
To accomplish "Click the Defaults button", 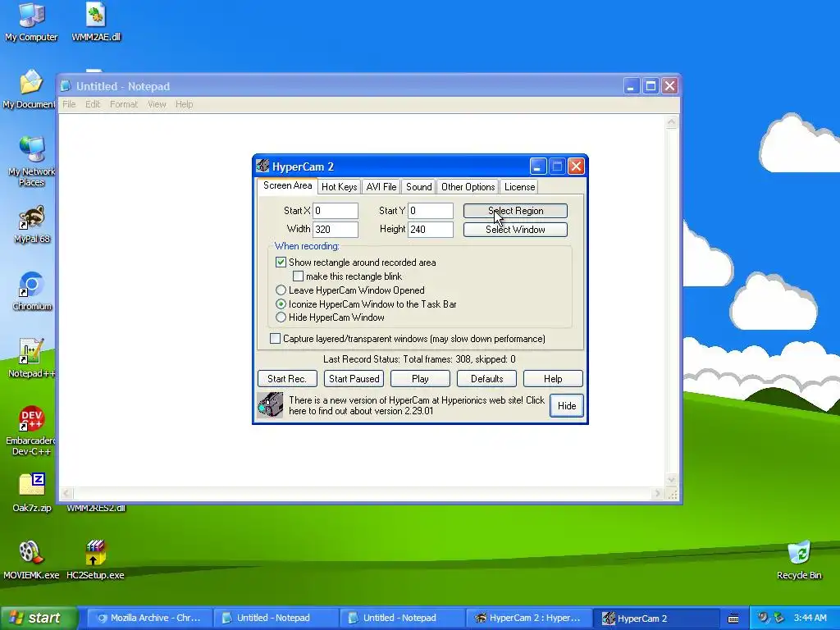I will [486, 379].
